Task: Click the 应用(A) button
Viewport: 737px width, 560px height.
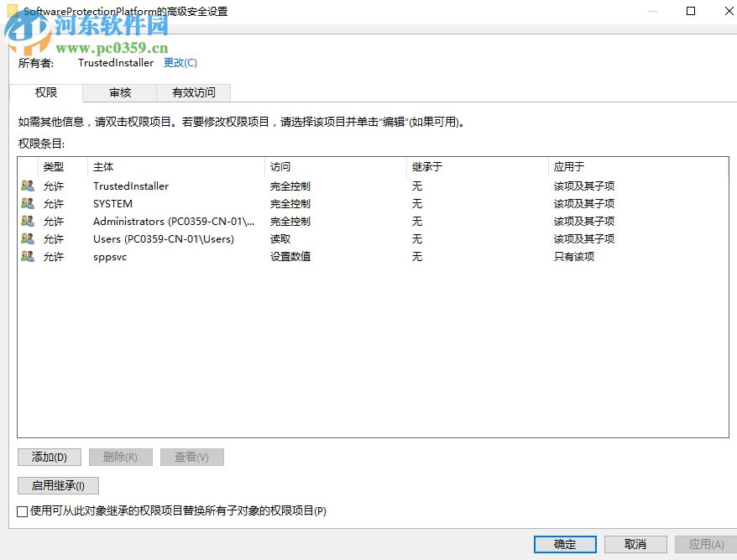Action: click(705, 544)
